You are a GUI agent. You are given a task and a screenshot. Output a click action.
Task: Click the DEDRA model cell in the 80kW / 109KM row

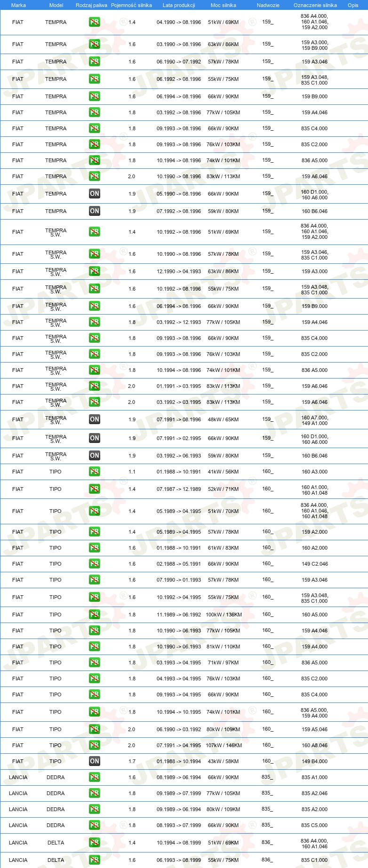coord(56,809)
